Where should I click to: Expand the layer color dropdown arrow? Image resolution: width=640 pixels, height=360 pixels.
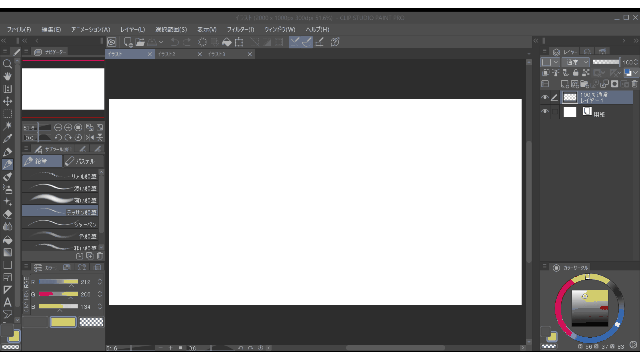click(636, 73)
